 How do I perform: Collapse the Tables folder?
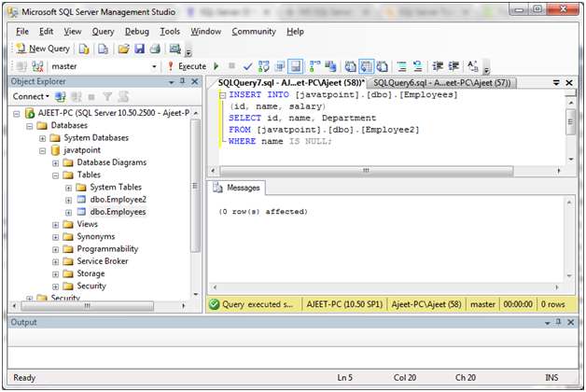55,175
